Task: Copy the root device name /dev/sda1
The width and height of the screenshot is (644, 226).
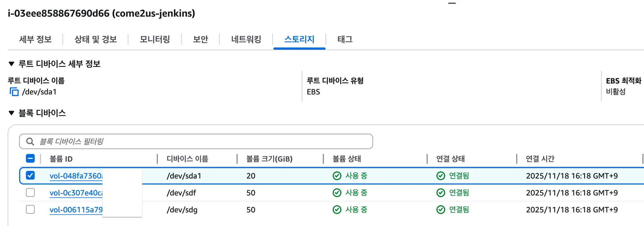Action: pos(14,92)
